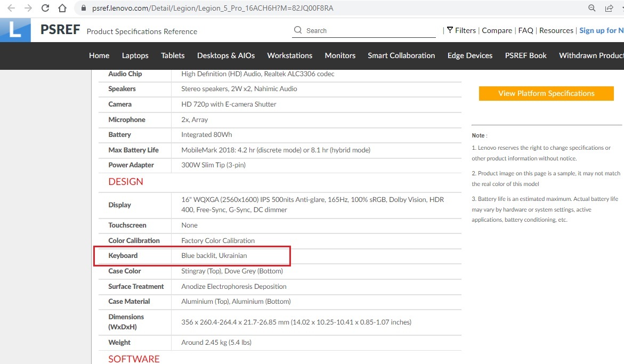Click the MobileMark 2018 battery life value
624x364 pixels.
276,150
